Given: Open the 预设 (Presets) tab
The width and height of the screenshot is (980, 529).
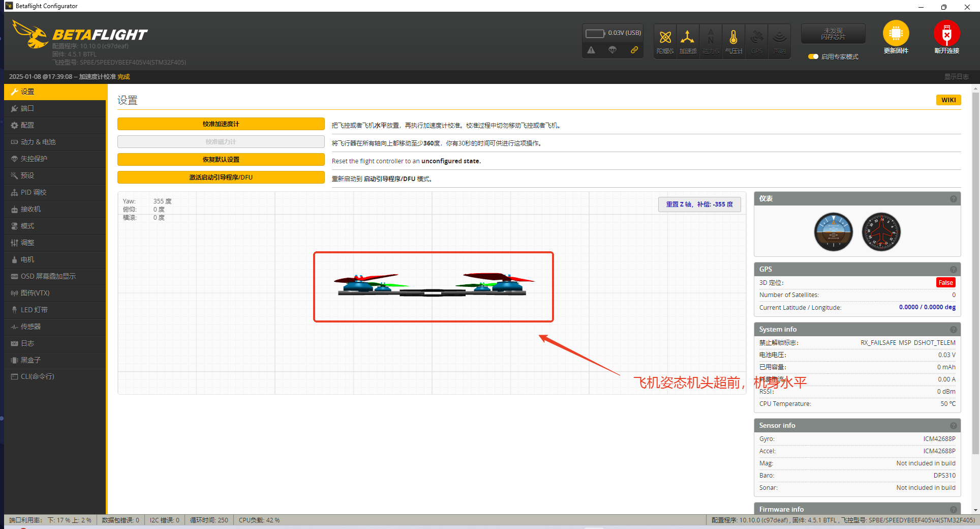Looking at the screenshot, I should coord(55,175).
